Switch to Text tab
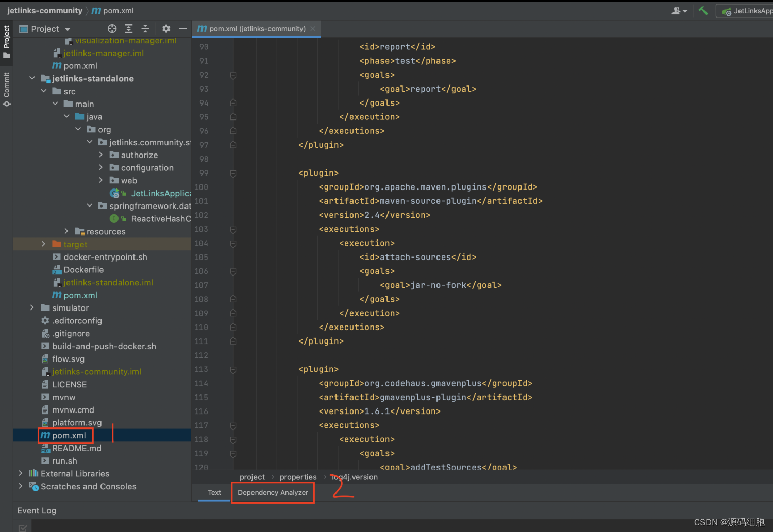The width and height of the screenshot is (773, 532). 214,493
